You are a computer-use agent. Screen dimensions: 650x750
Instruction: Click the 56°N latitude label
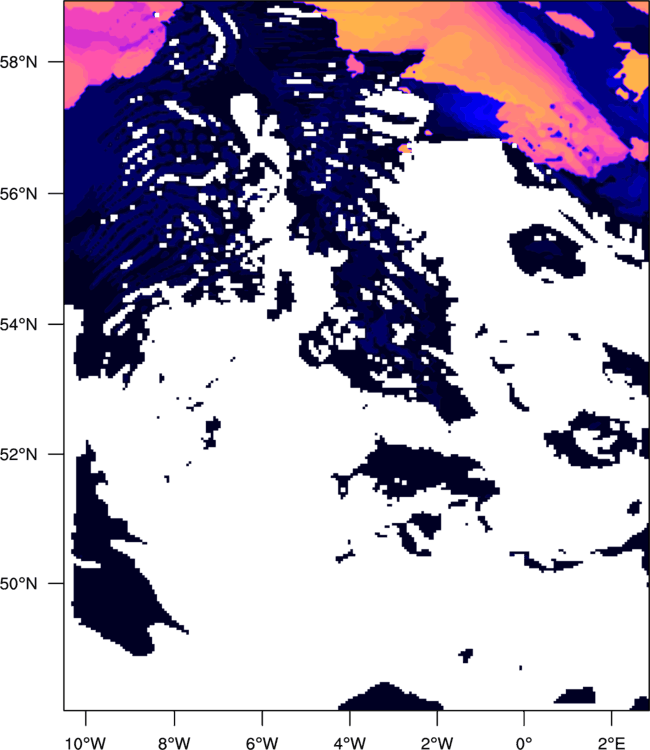click(18, 194)
